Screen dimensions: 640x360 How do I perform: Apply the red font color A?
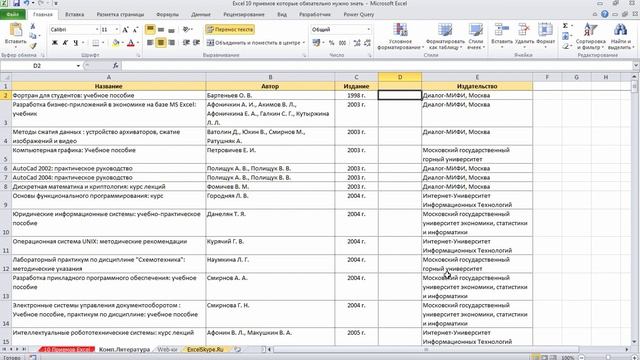point(131,43)
